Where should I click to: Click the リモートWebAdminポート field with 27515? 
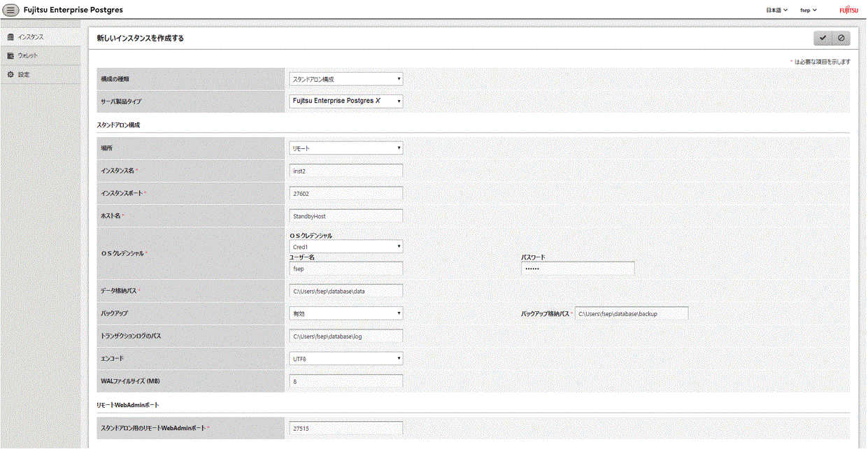[346, 428]
